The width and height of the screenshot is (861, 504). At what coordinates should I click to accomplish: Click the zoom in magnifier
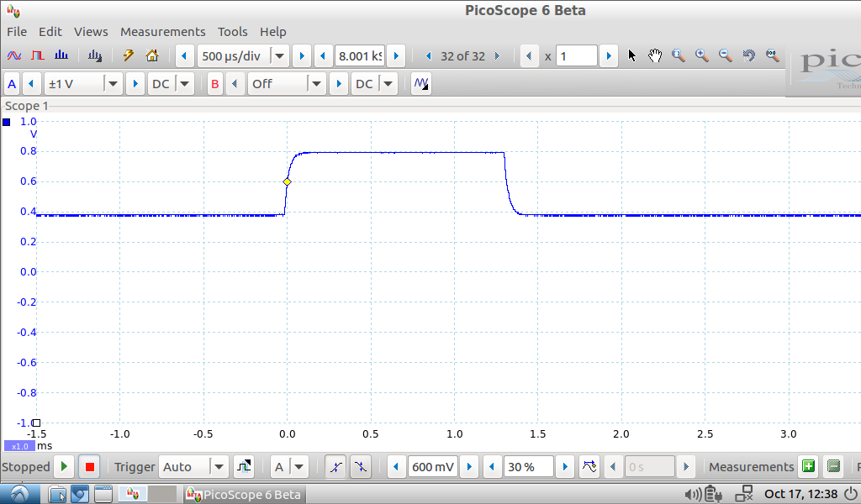click(701, 56)
